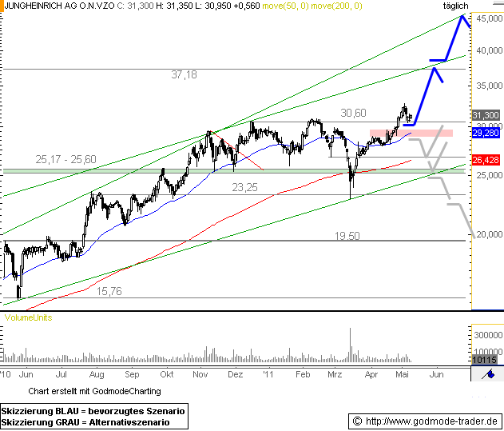Click the JUNGHEINRICH AG O.N.VZO title
504x431 pixels.
pos(60,6)
